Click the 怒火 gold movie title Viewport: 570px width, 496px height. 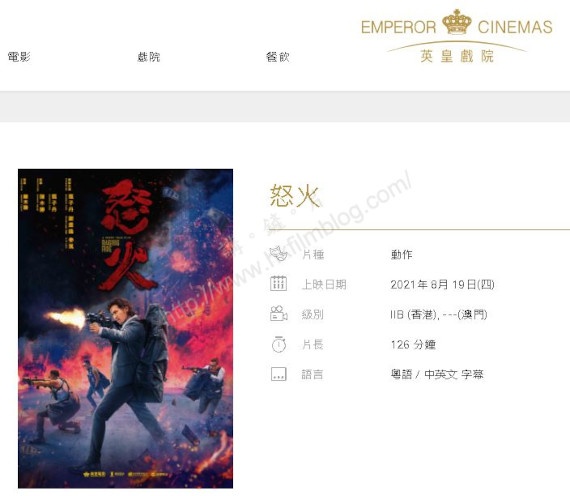tap(294, 196)
